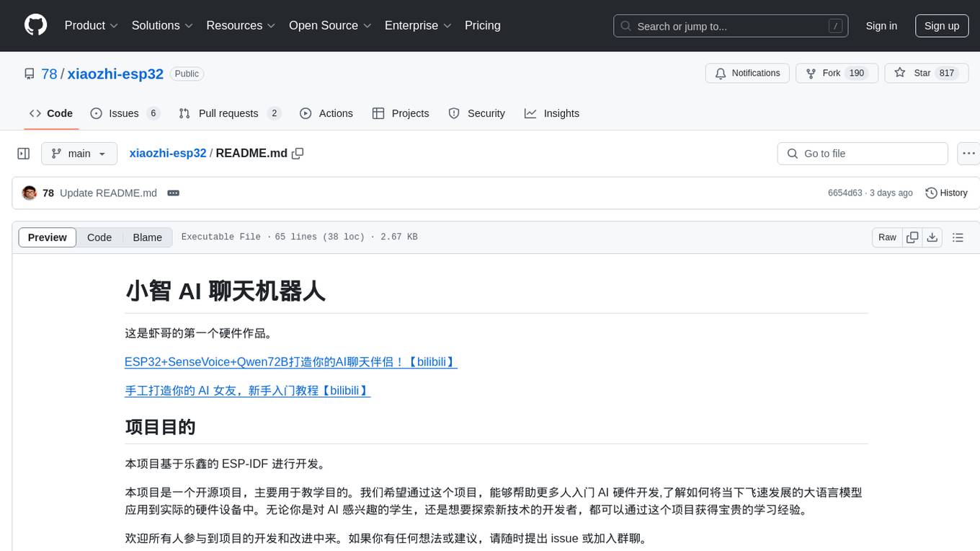Viewport: 980px width, 551px height.
Task: Click the Sign up button
Action: [942, 26]
